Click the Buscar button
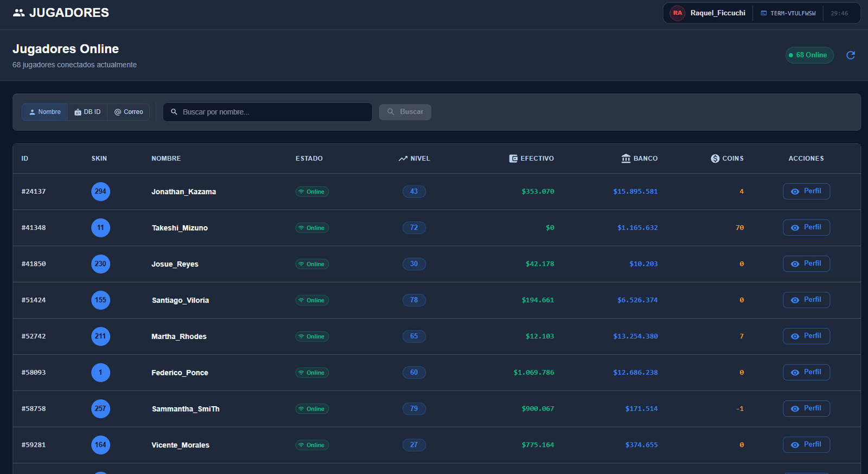Viewport: 868px width, 474px height. tap(405, 112)
